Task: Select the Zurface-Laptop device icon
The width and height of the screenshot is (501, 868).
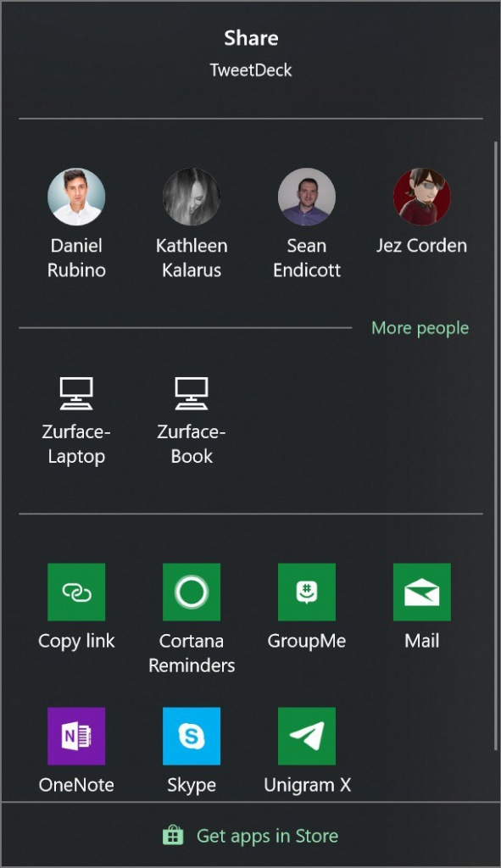Action: 76,393
